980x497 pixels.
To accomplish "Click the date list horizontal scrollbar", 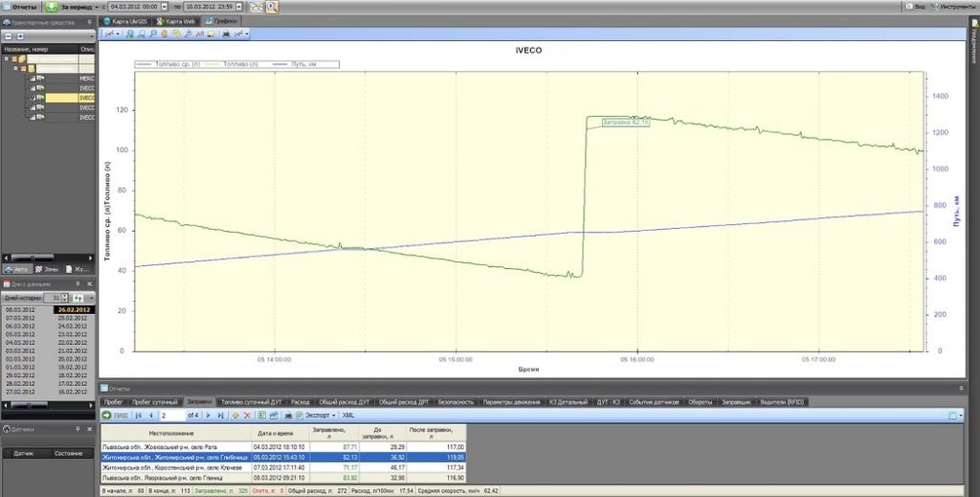I will coord(48,405).
